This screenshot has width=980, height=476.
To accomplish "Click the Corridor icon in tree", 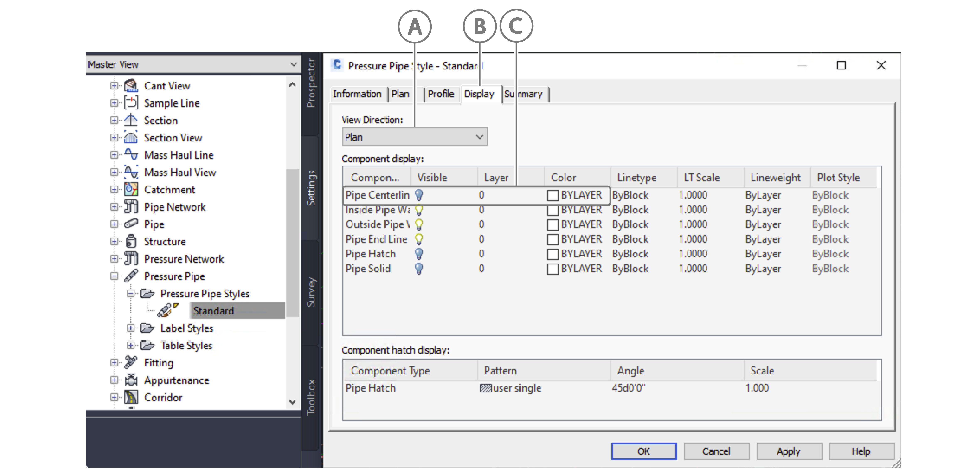I will point(131,397).
